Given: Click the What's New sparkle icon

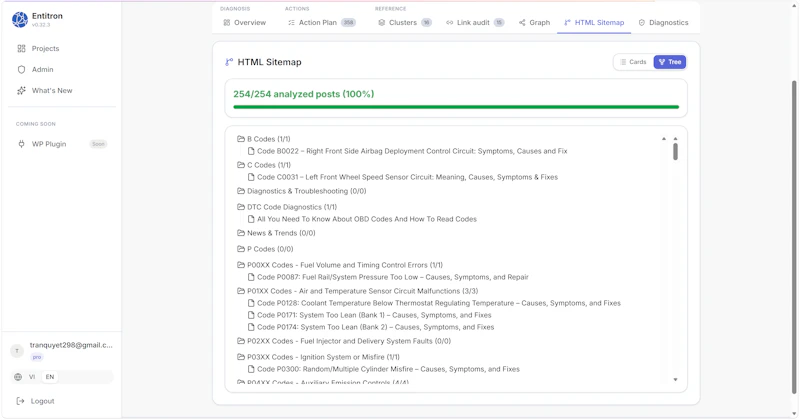Looking at the screenshot, I should pos(21,90).
